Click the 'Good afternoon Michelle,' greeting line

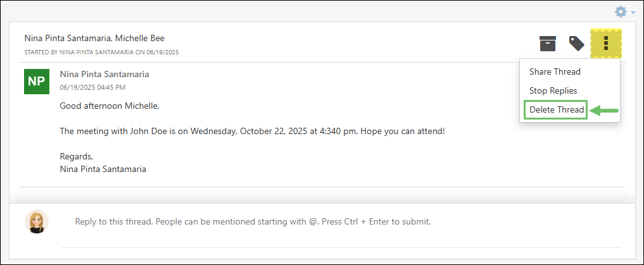point(110,106)
